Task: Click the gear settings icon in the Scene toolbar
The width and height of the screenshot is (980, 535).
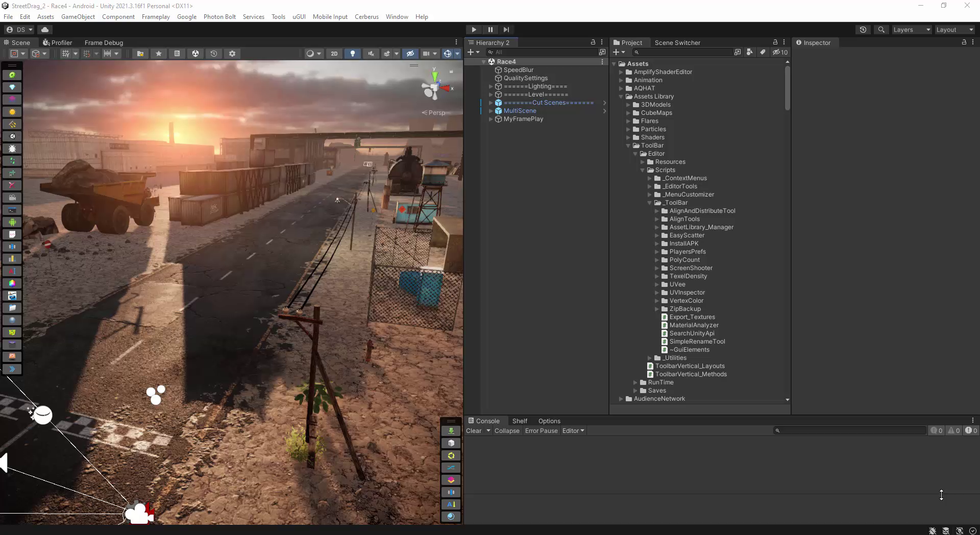Action: [x=232, y=54]
